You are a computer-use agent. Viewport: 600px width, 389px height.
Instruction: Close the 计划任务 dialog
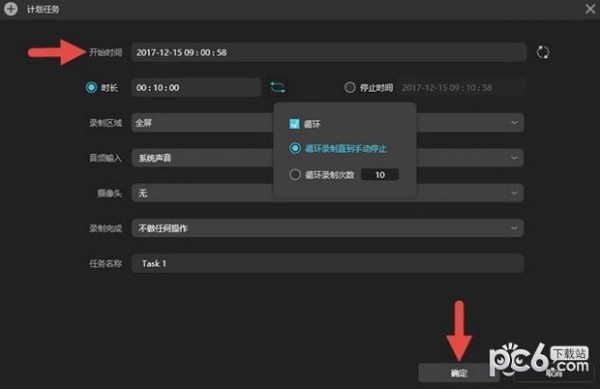click(590, 9)
